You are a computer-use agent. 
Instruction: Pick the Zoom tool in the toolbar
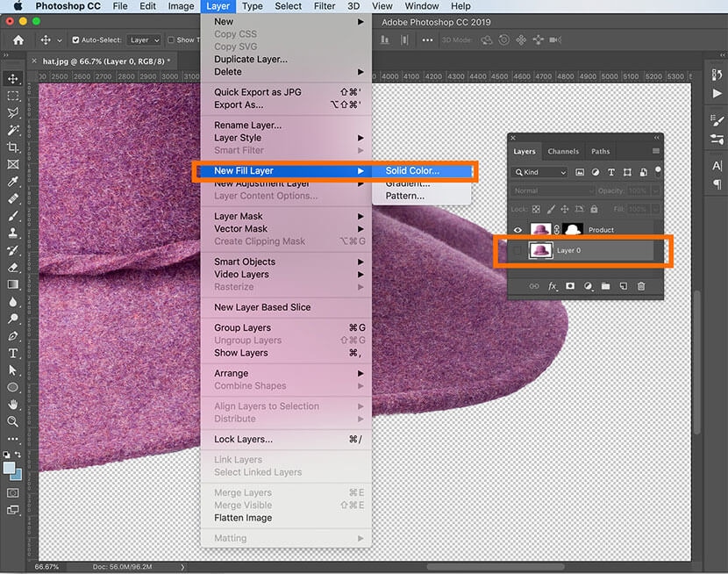pos(13,421)
